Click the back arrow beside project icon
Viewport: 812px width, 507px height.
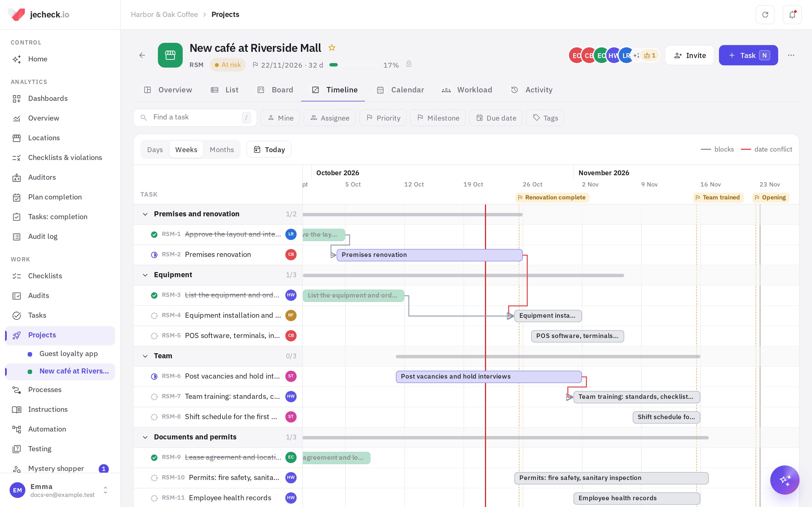(142, 55)
